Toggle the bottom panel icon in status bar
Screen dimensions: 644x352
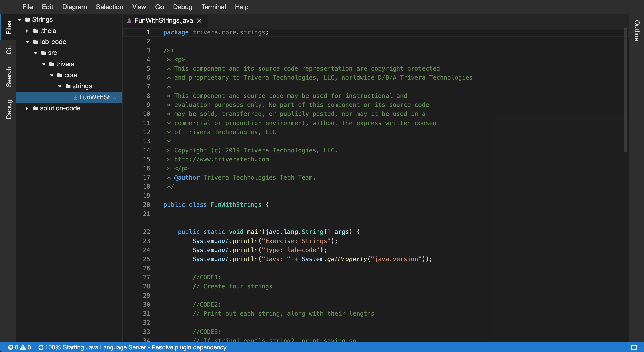tap(634, 347)
